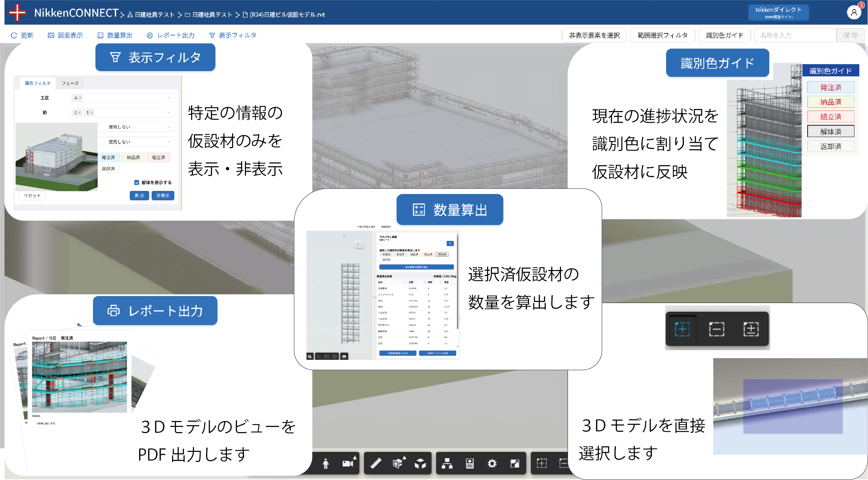Screen dimensions: 868x480
Task: Toggle 躯体を表示する checkbox
Action: click(x=137, y=183)
